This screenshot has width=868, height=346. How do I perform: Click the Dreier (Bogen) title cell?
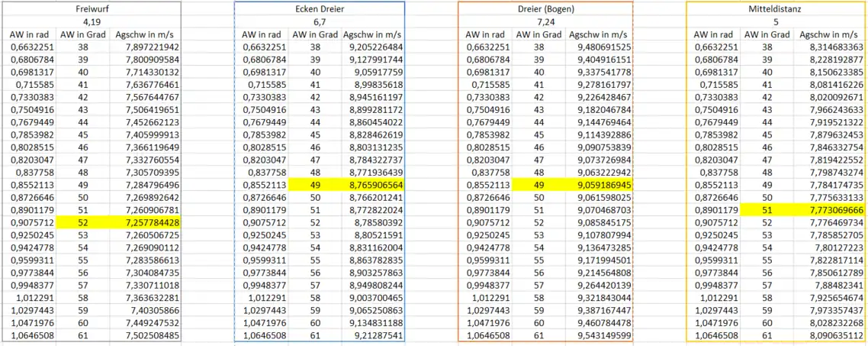pyautogui.click(x=545, y=8)
